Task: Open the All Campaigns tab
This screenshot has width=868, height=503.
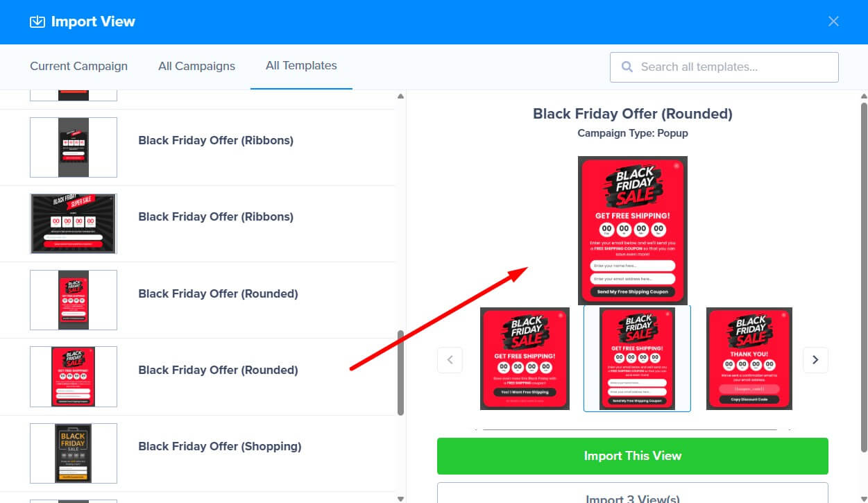Action: coord(196,67)
